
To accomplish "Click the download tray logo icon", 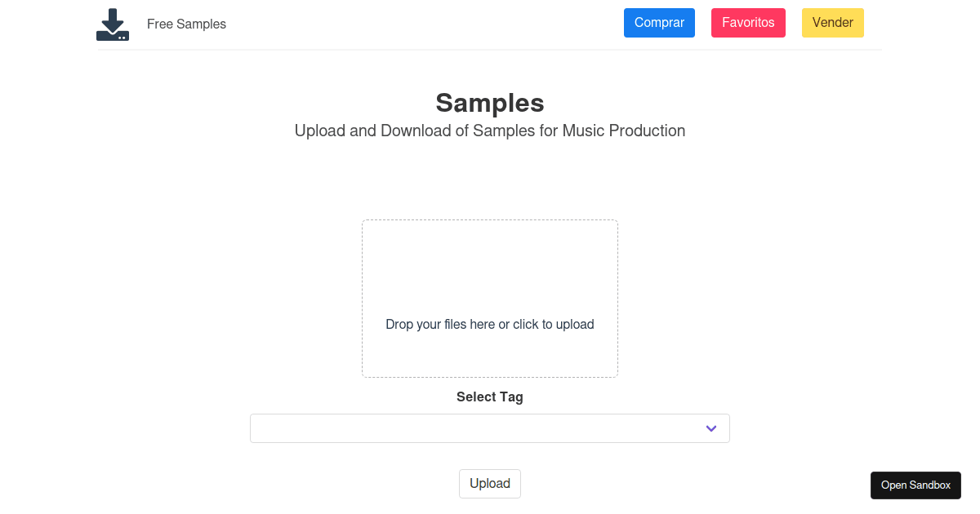I will point(113,24).
